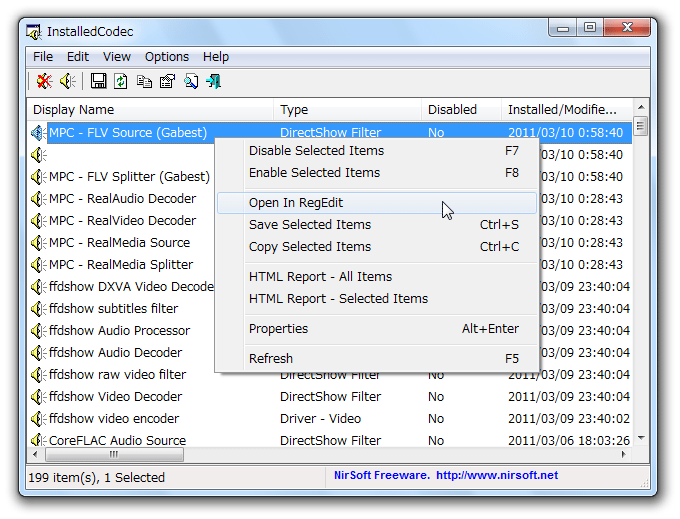Screen dimensions: 680x519
Task: Click speaker icon of MPC - RealMedia Source row
Action: pyautogui.click(x=39, y=242)
